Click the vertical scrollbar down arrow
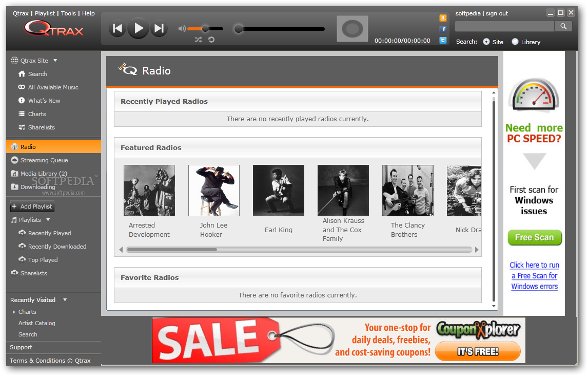 494,306
